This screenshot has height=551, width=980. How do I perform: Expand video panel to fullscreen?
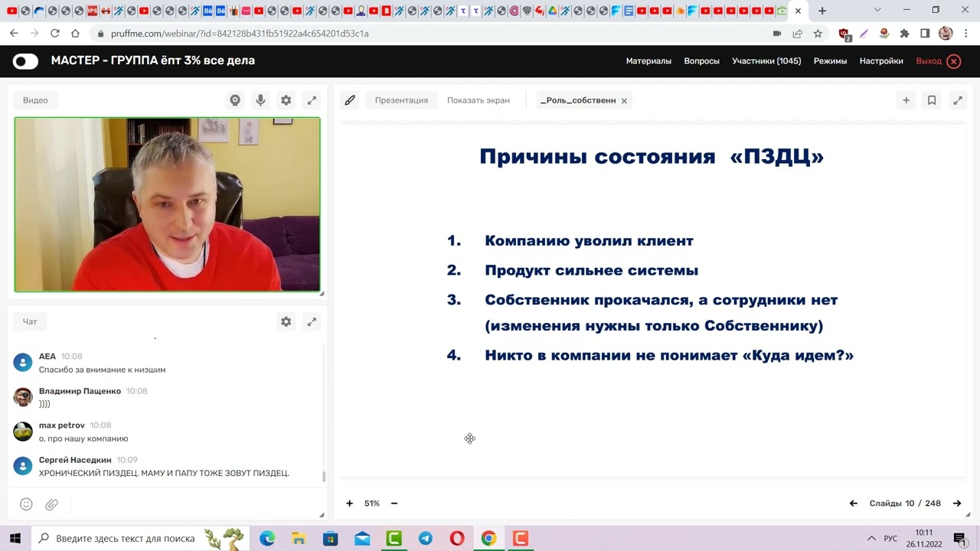point(312,100)
